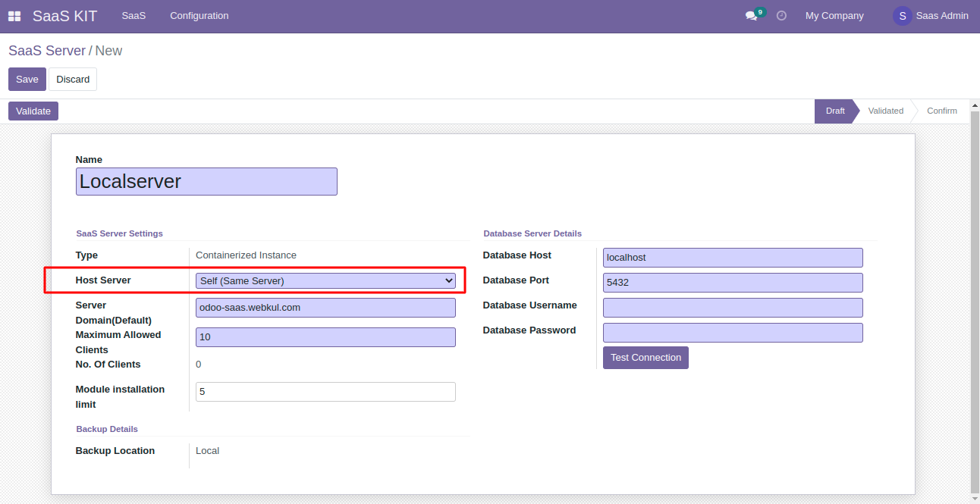The width and height of the screenshot is (980, 504).
Task: Go back to SaaS Server breadcrumb
Action: click(x=47, y=51)
